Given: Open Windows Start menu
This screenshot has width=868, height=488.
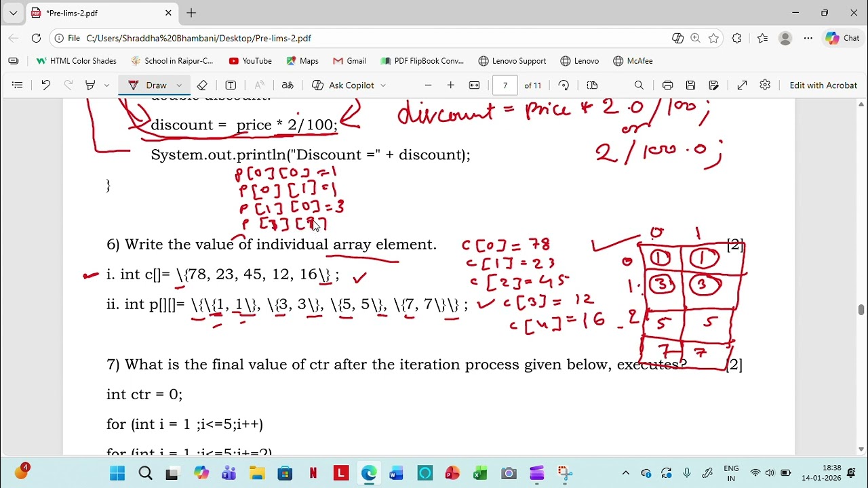Looking at the screenshot, I should coord(117,473).
